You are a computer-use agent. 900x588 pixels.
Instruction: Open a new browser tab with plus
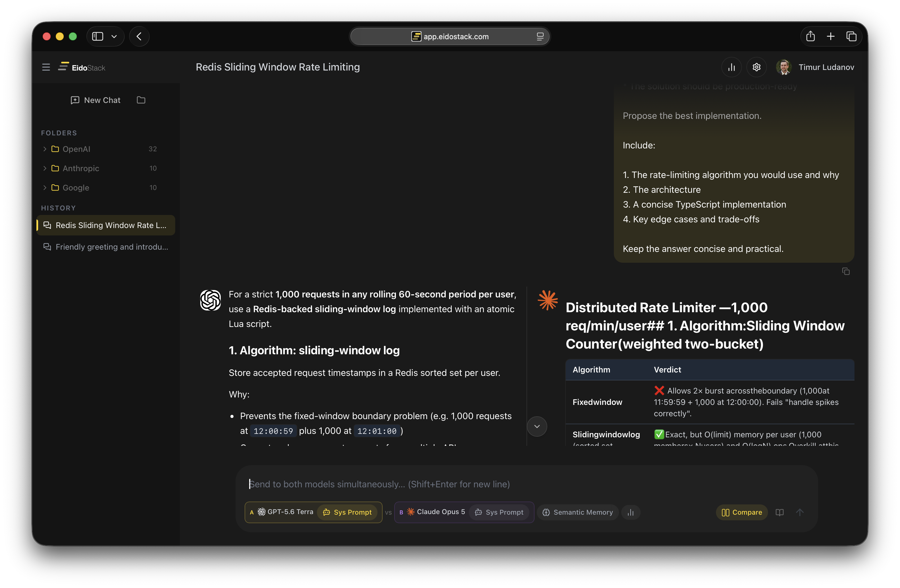tap(830, 36)
